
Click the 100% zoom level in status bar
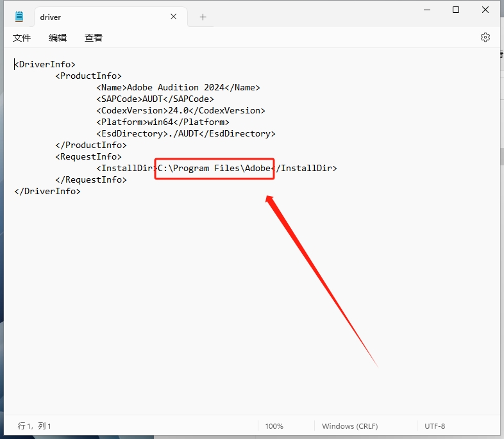pyautogui.click(x=274, y=426)
